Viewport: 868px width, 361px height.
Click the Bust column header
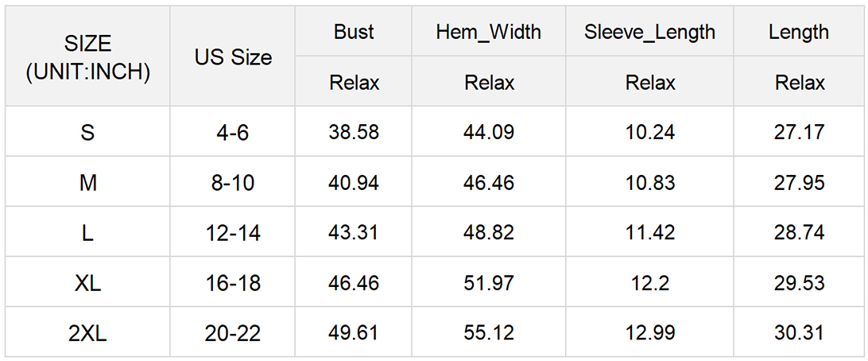click(x=354, y=32)
